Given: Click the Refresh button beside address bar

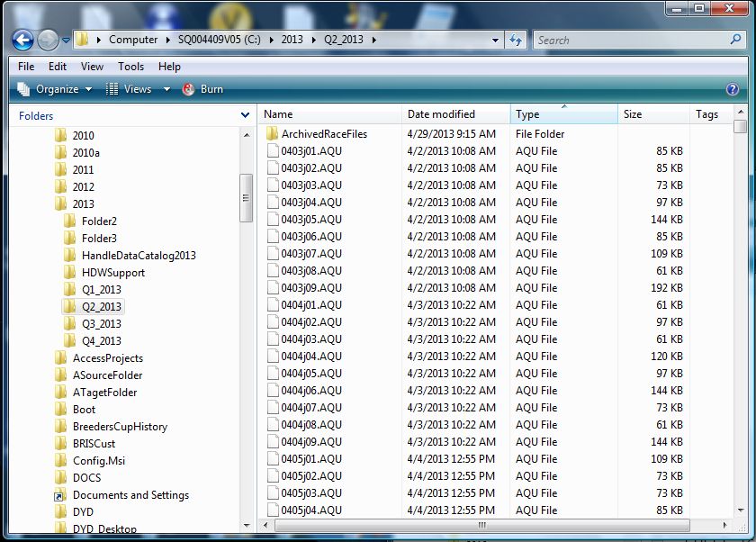Looking at the screenshot, I should coord(516,40).
